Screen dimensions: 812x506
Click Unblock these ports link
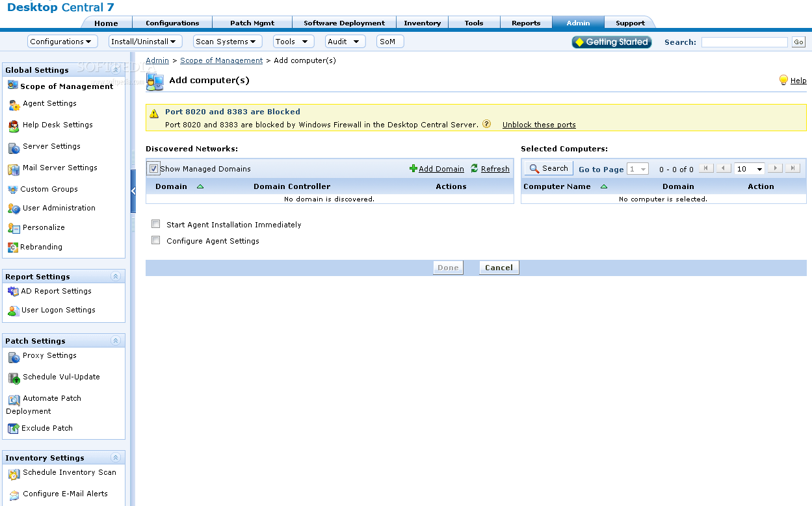pos(539,125)
